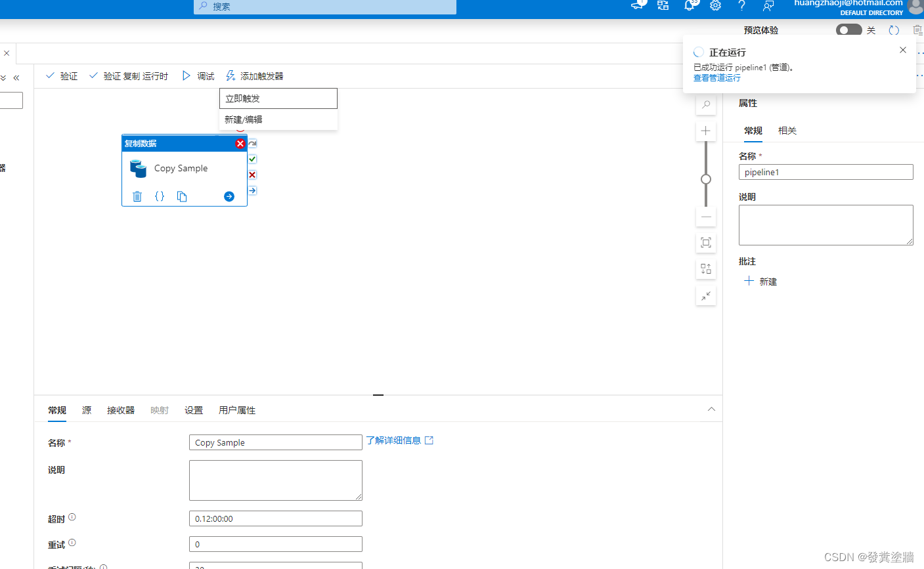Viewport: 924px width, 569px height.
Task: Edit pipeline name field pipeline1
Action: [826, 172]
